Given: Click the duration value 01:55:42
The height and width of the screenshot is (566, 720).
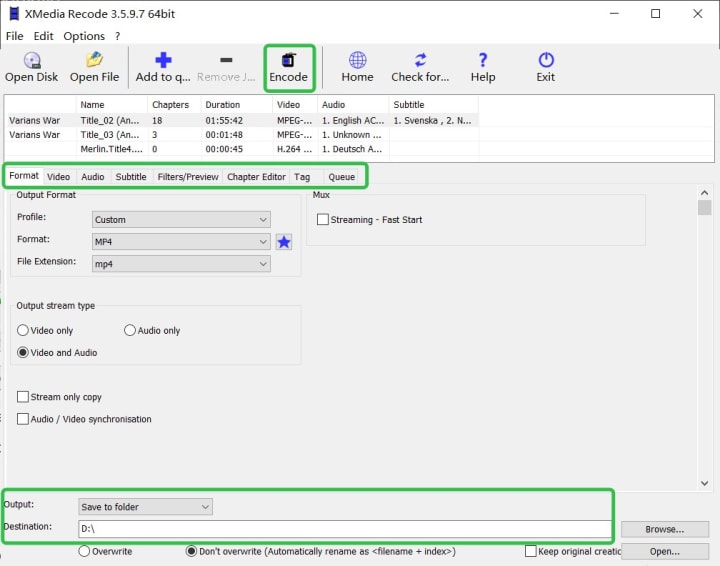Looking at the screenshot, I should coord(224,120).
